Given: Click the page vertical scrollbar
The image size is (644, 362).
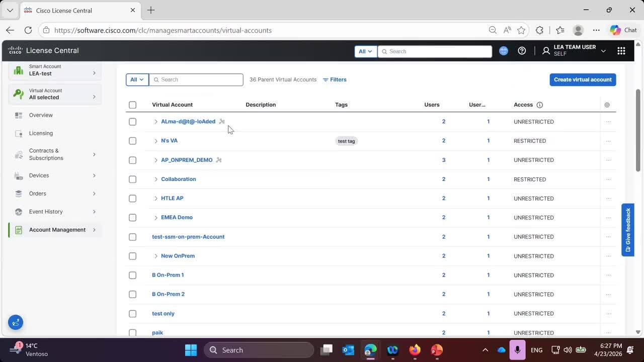Looking at the screenshot, I should [x=638, y=131].
